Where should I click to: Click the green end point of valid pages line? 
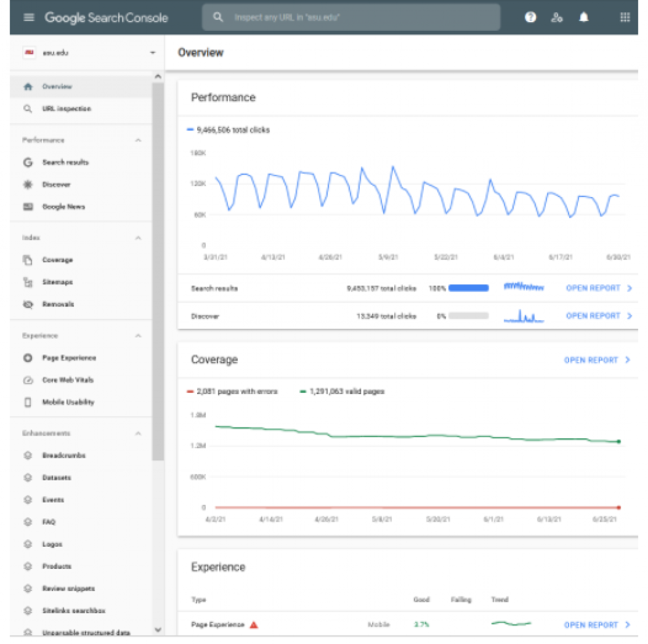619,442
